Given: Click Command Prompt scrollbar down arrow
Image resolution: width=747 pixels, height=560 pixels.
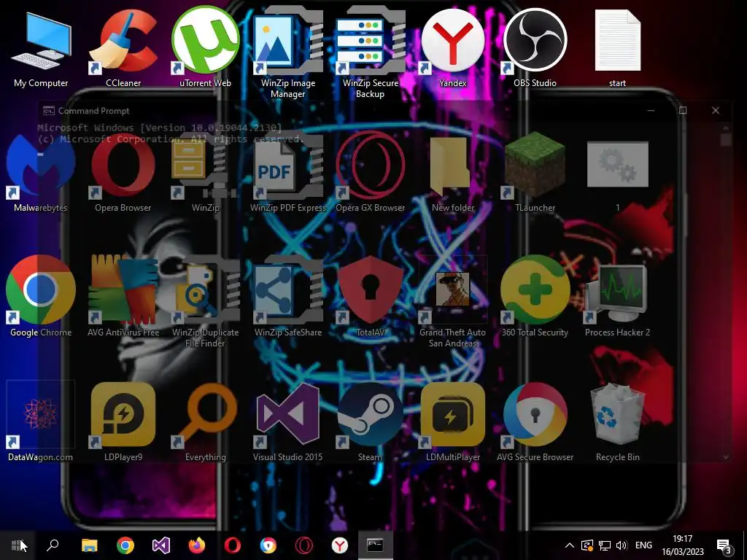Looking at the screenshot, I should 726,457.
